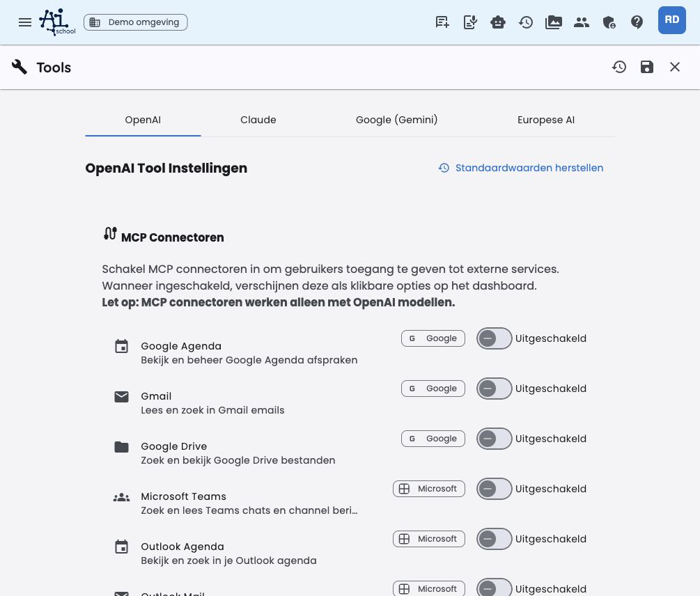Viewport: 700px width, 596px height.
Task: Click the Microsoft chip for Outlook Agenda
Action: pos(429,539)
